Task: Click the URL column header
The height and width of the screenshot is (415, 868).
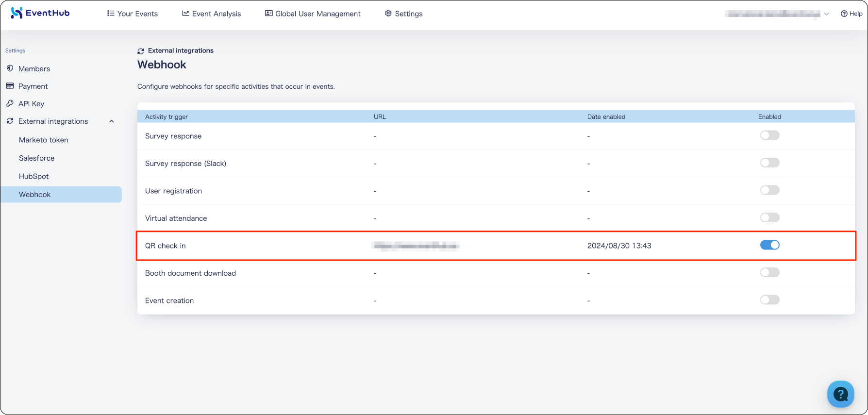Action: click(380, 117)
